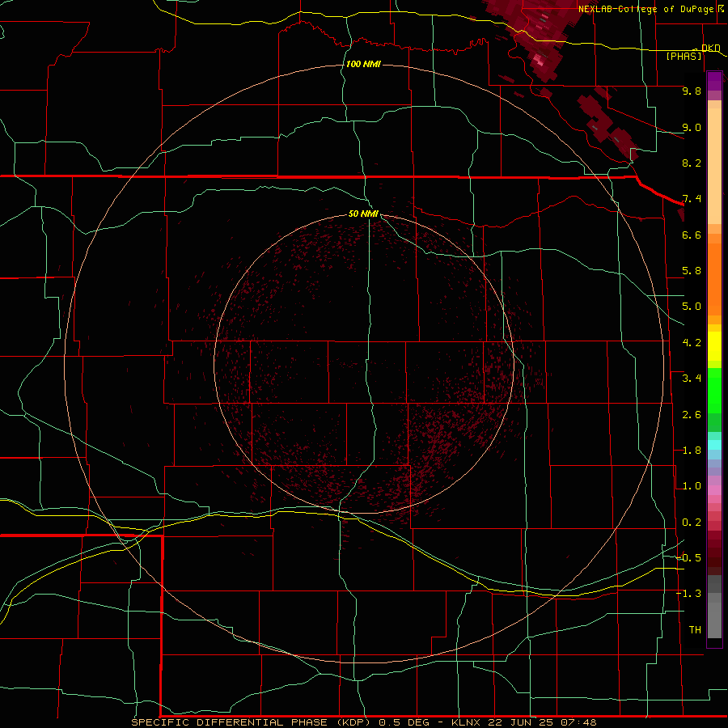
Task: Click the 9.0 scale value
Action: pos(692,127)
